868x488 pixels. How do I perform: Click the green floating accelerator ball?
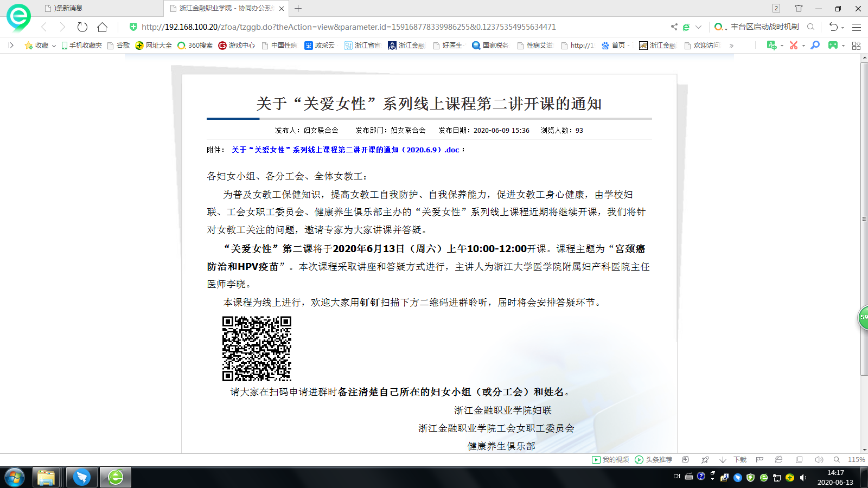click(863, 317)
